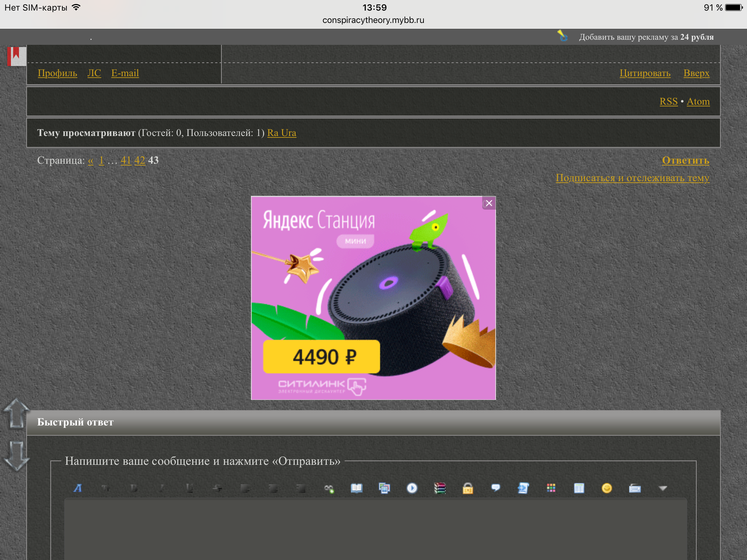The height and width of the screenshot is (560, 747).
Task: Click the red bookmark icon at top left
Action: pyautogui.click(x=17, y=57)
